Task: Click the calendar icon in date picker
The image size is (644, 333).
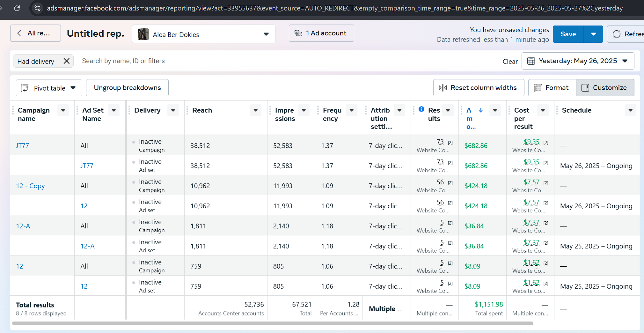Action: [x=531, y=61]
